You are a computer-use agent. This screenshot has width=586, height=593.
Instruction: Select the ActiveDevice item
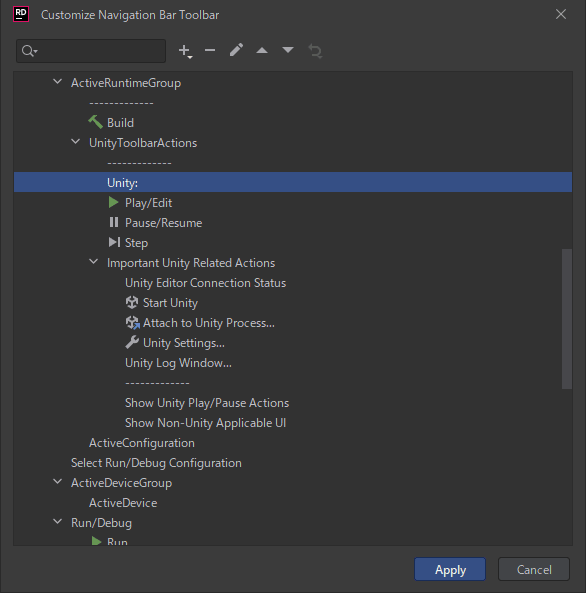click(123, 503)
